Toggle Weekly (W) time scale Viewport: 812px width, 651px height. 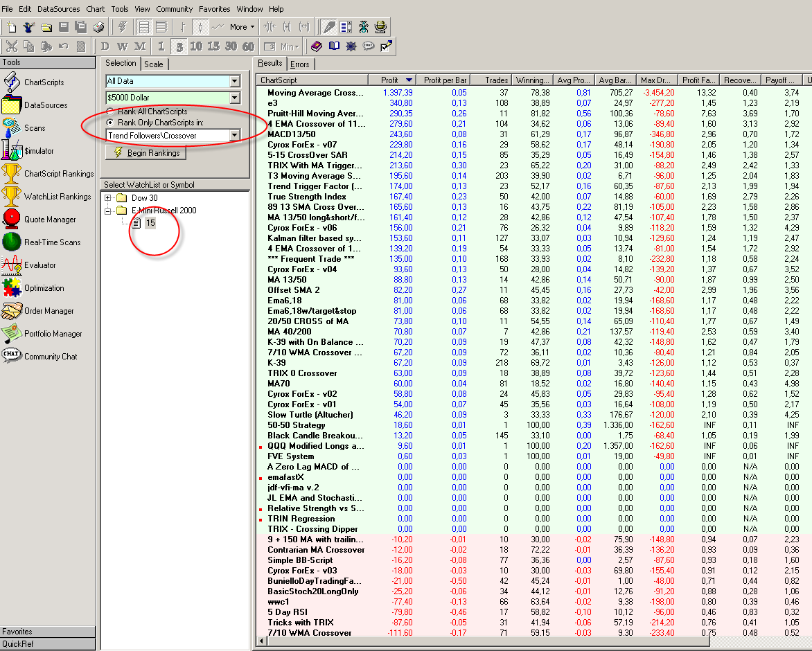(122, 46)
